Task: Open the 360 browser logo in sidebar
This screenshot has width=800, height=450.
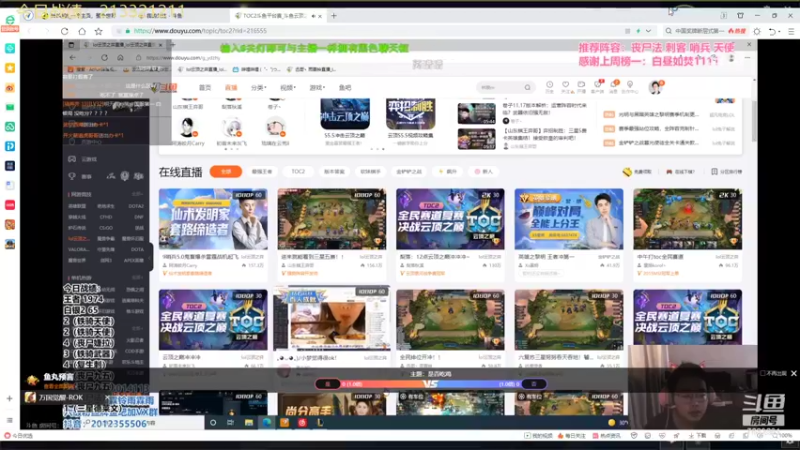Action: (10, 20)
